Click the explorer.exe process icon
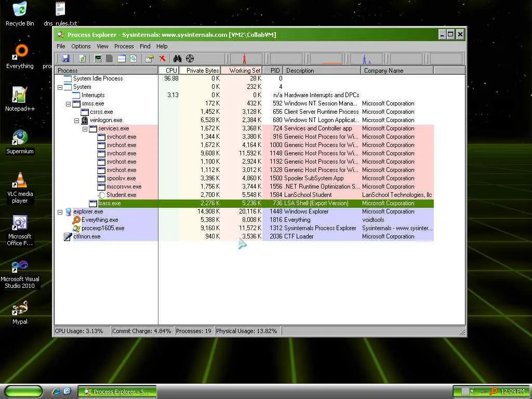This screenshot has width=532, height=399. [x=68, y=212]
